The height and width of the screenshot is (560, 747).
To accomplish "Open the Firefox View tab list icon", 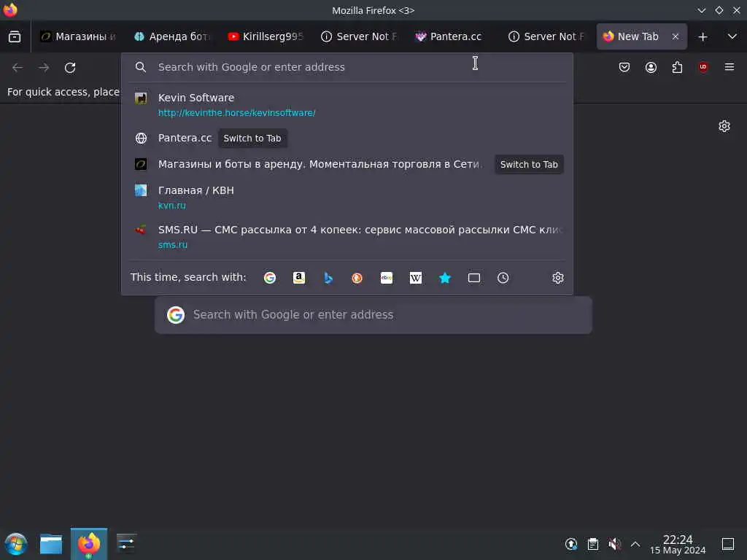I will (x=15, y=36).
